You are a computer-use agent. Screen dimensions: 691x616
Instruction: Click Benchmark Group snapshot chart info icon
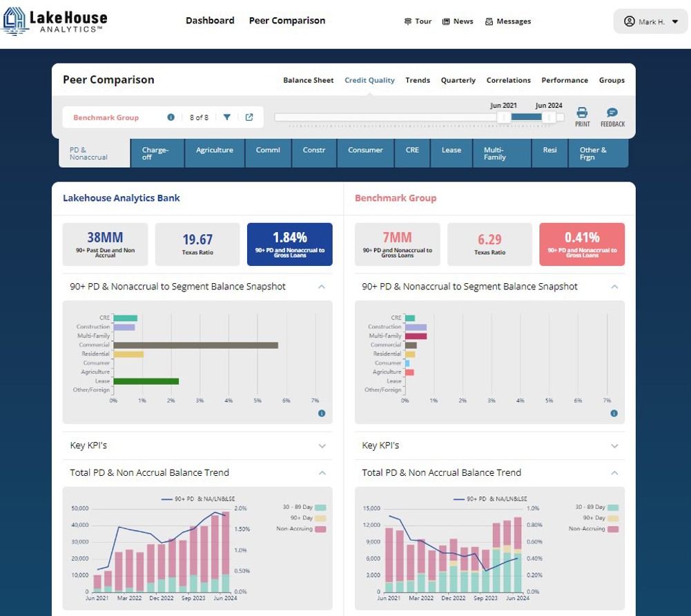tap(614, 413)
